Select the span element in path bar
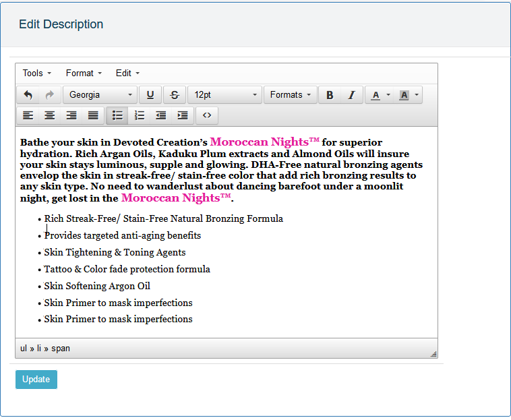This screenshot has height=420, width=511. click(x=61, y=349)
